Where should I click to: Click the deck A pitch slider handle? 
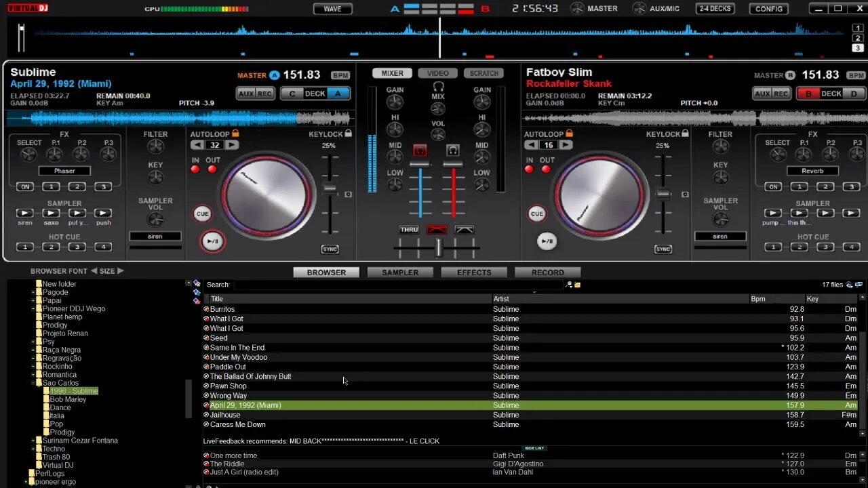pyautogui.click(x=330, y=188)
